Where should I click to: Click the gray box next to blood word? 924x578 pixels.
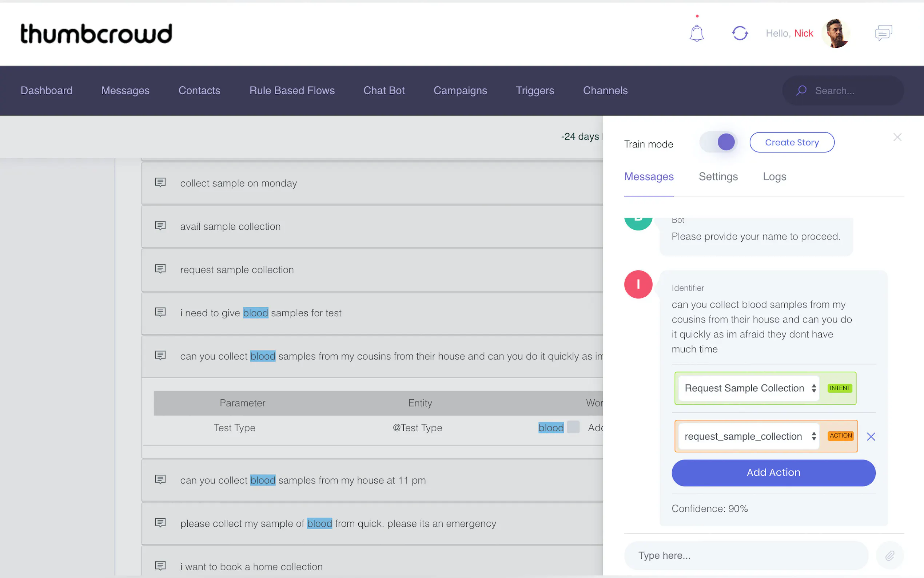573,427
